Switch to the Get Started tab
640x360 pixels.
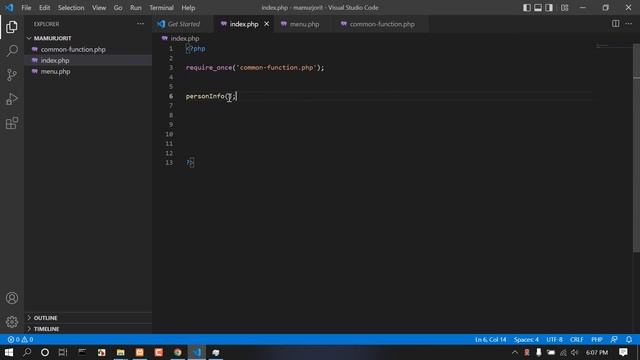pyautogui.click(x=183, y=24)
